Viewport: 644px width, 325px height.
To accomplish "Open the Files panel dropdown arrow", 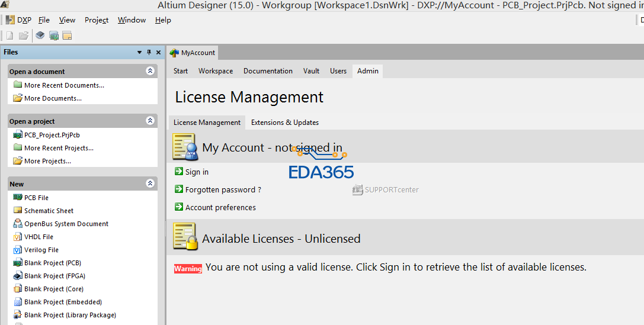I will (x=140, y=52).
